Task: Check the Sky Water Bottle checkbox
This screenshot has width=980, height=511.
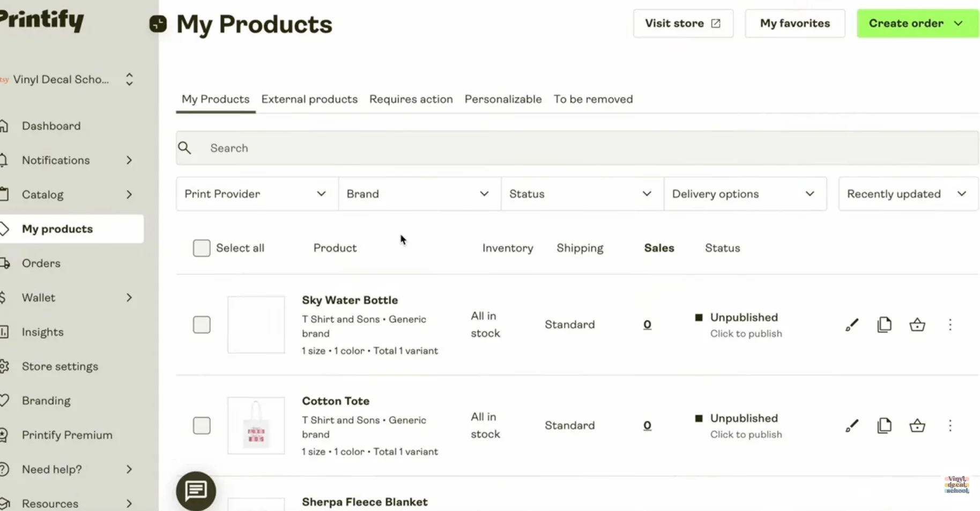Action: click(202, 325)
